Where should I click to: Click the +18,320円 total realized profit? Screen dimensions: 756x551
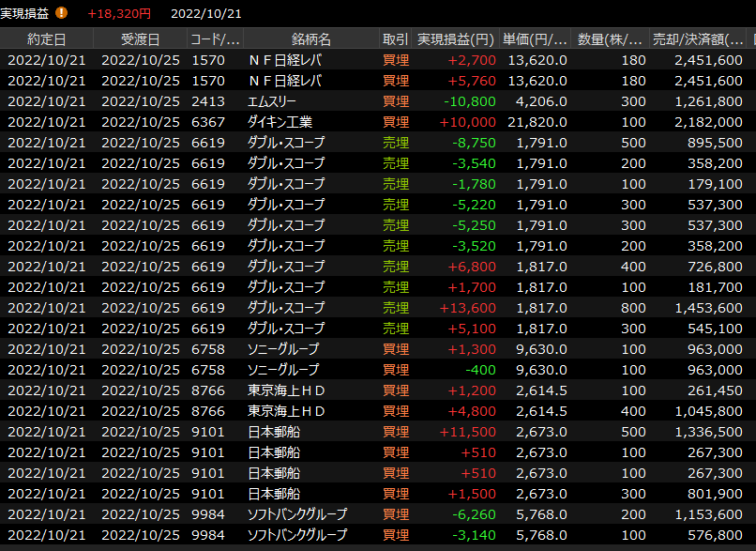click(x=119, y=13)
